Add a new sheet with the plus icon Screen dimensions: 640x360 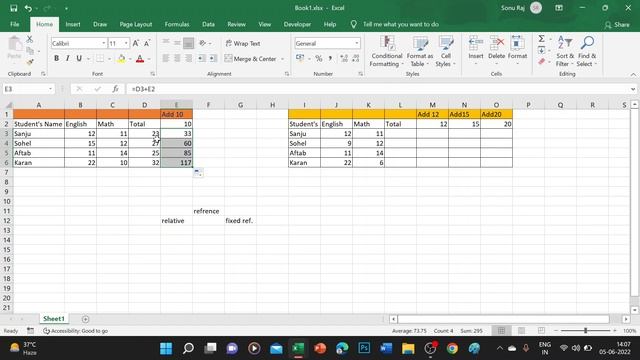click(85, 319)
